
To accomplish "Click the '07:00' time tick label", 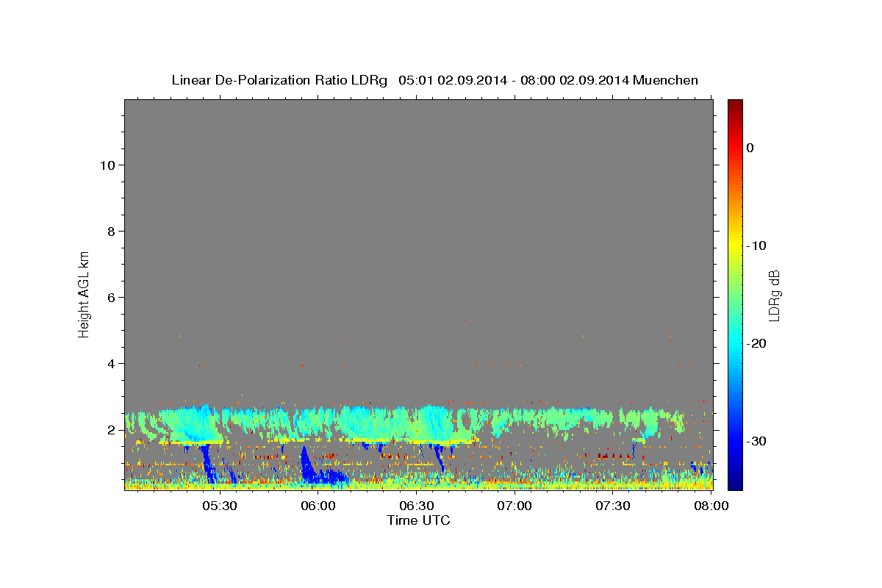I will [x=514, y=506].
